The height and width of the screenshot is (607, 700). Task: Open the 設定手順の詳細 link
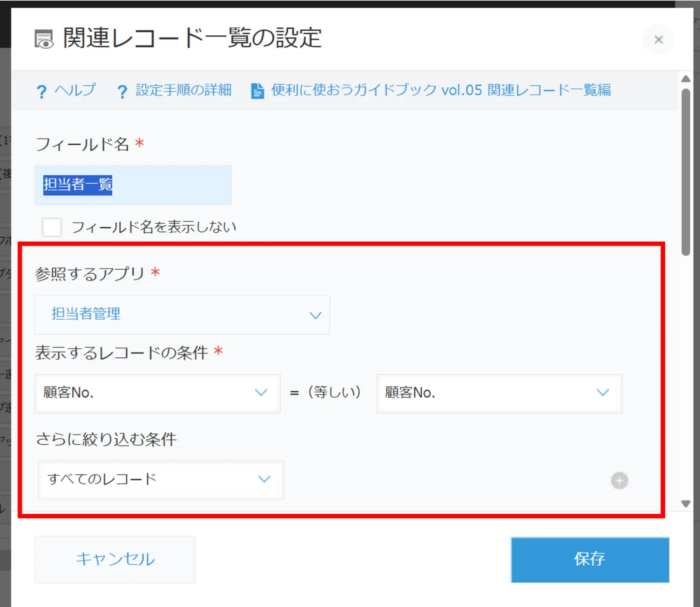183,90
